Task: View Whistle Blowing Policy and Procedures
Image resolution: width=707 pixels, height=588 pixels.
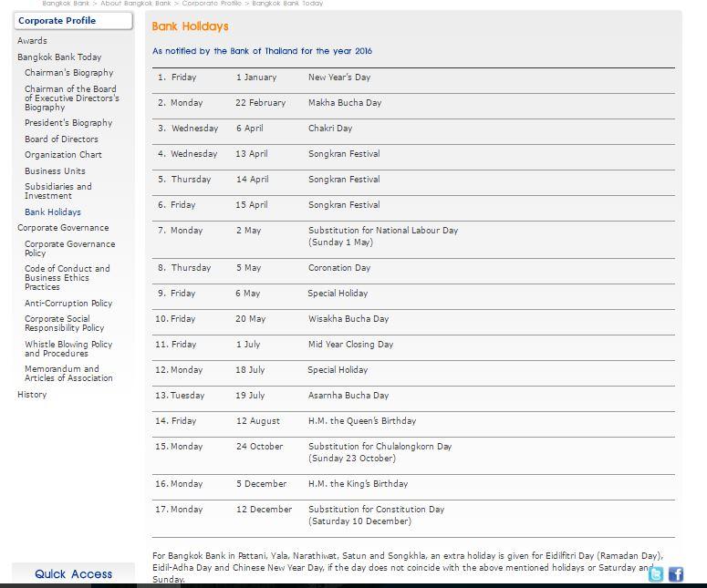Action: click(x=68, y=349)
